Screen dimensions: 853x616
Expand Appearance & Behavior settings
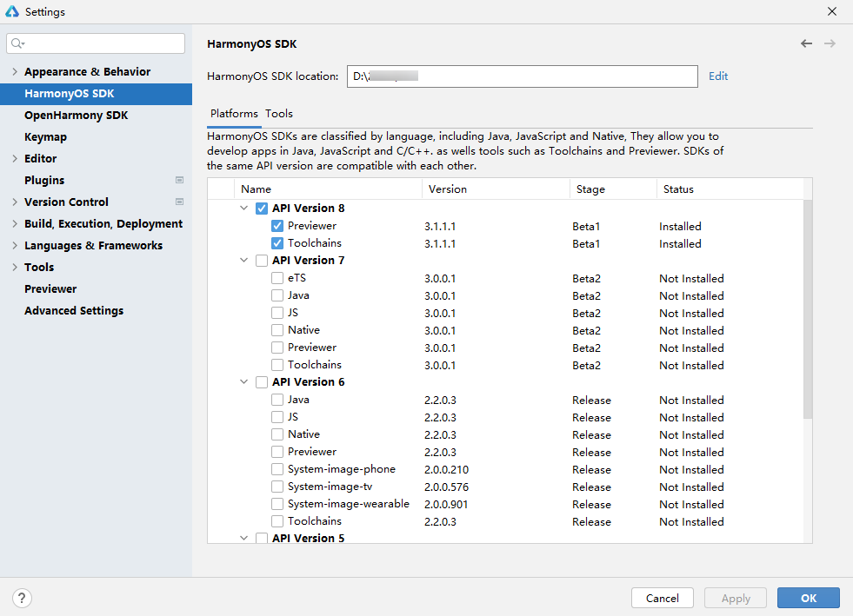[x=15, y=72]
